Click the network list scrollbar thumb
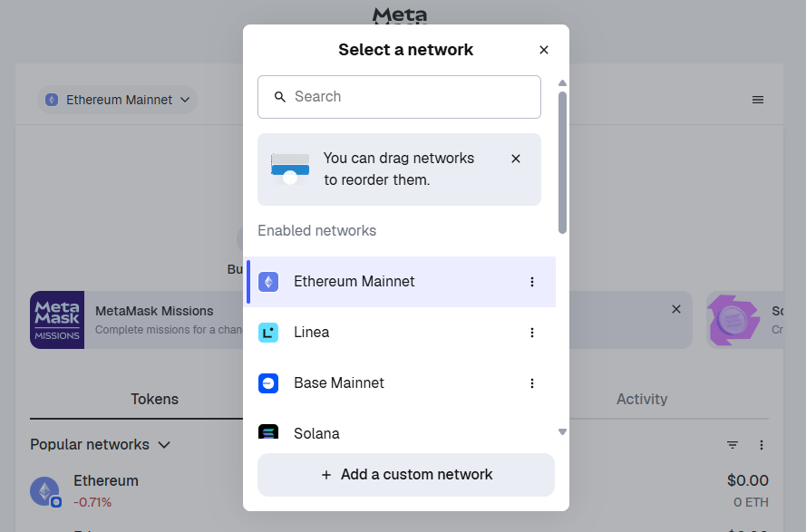 click(562, 162)
